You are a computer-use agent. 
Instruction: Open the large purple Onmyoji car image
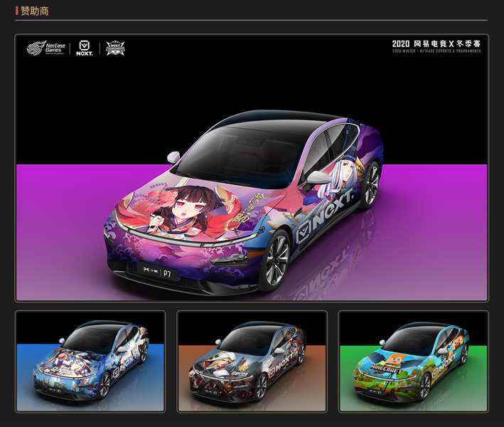(x=252, y=168)
